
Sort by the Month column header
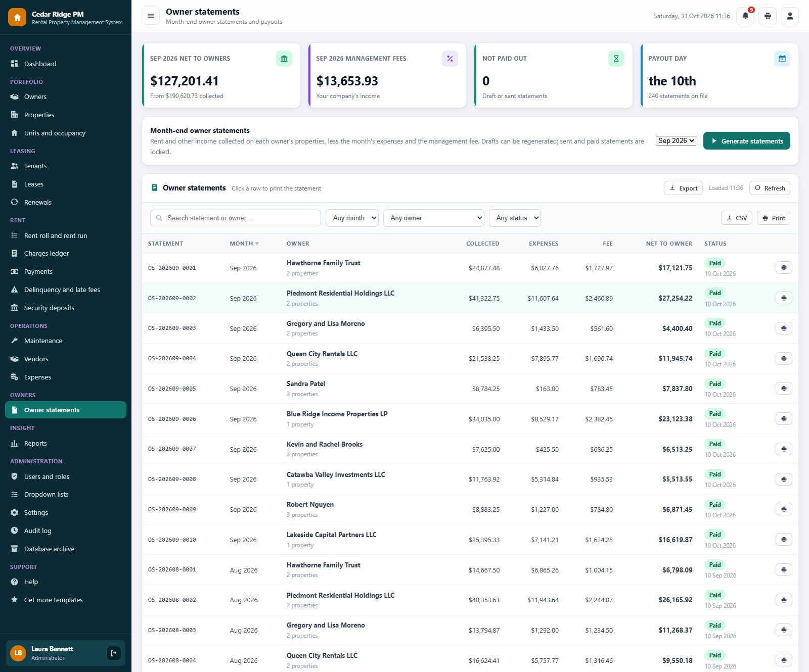[244, 244]
